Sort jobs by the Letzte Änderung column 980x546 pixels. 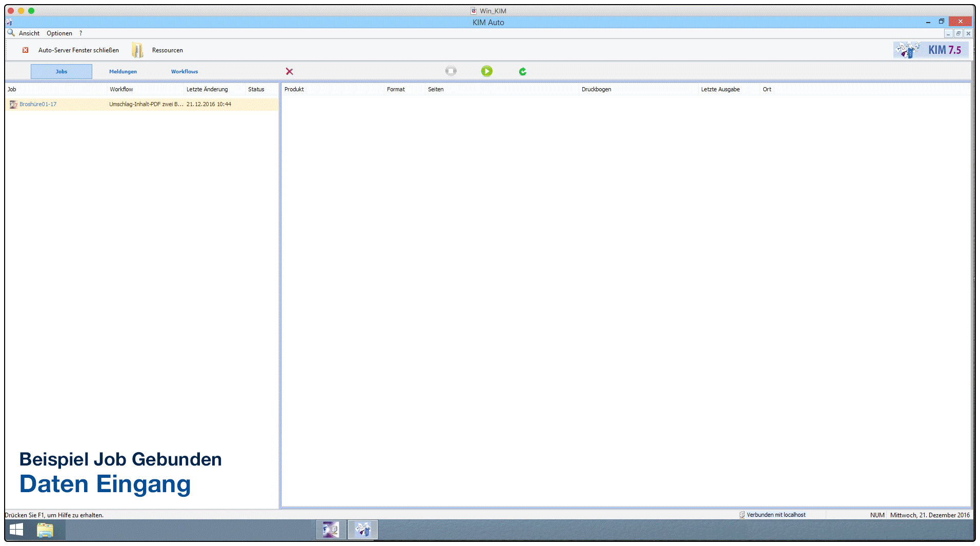(x=207, y=89)
